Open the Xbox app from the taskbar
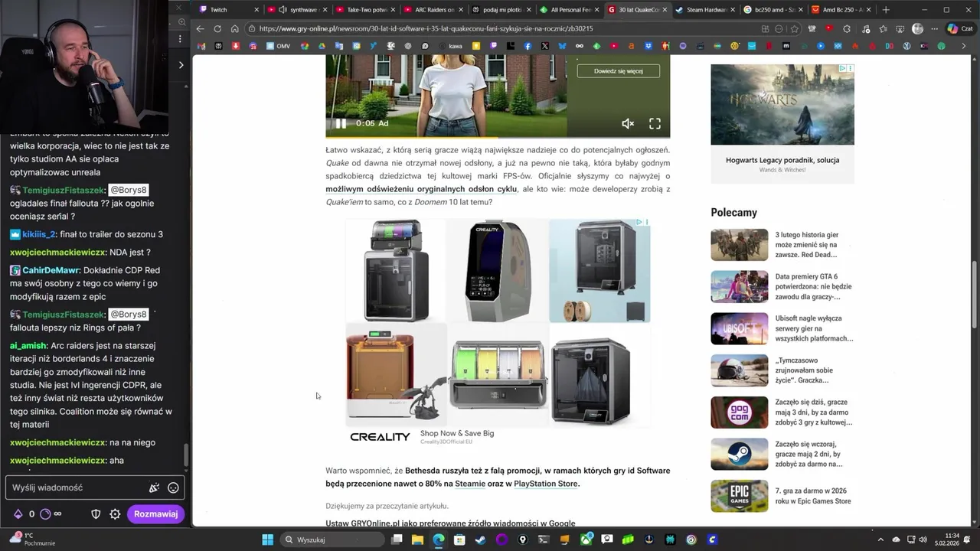The width and height of the screenshot is (980, 551). point(586,540)
